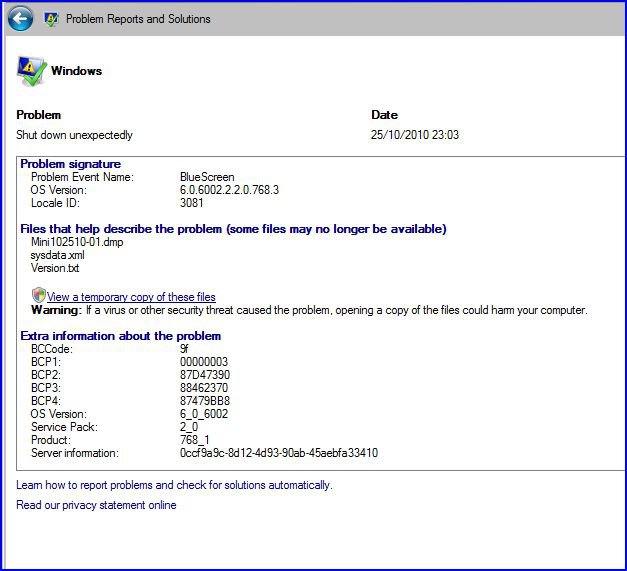Click the 'Date' column header
The height and width of the screenshot is (571, 627).
(384, 115)
